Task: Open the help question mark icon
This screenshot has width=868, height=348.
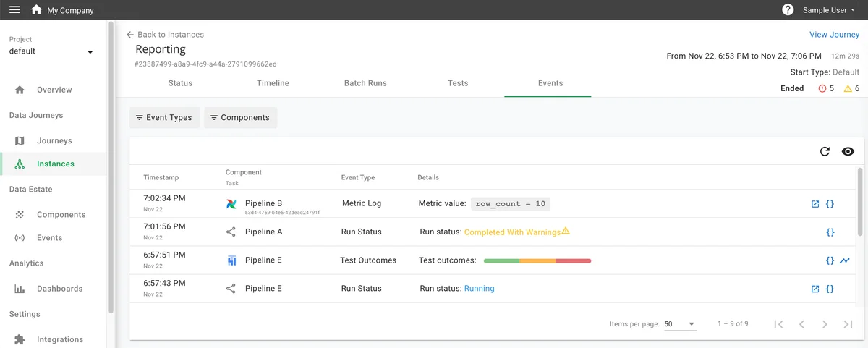Action: click(x=788, y=10)
